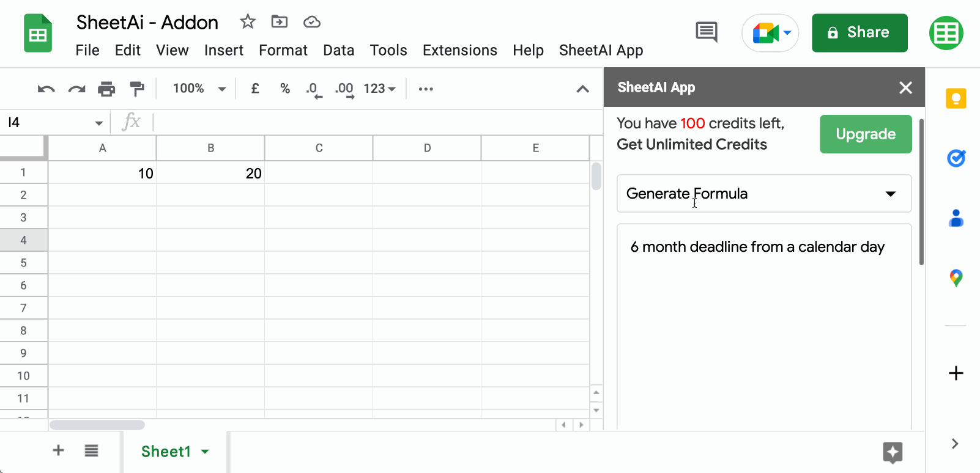Select cell A1 containing 10
The height and width of the screenshot is (473, 980).
tap(102, 173)
